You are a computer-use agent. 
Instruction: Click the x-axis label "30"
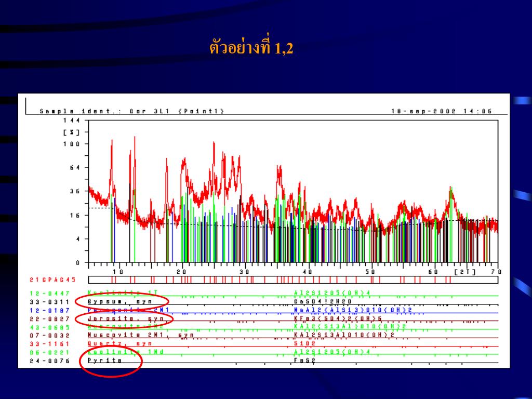(x=244, y=272)
